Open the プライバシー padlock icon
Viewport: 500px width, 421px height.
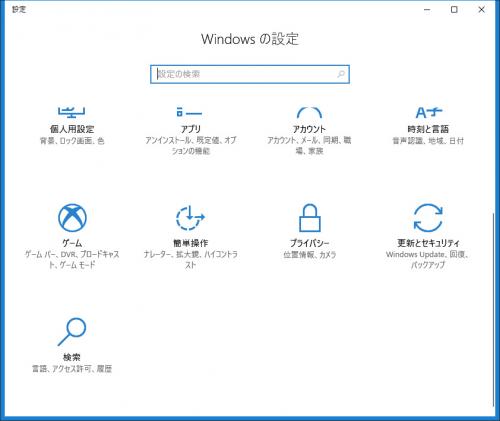pyautogui.click(x=310, y=218)
